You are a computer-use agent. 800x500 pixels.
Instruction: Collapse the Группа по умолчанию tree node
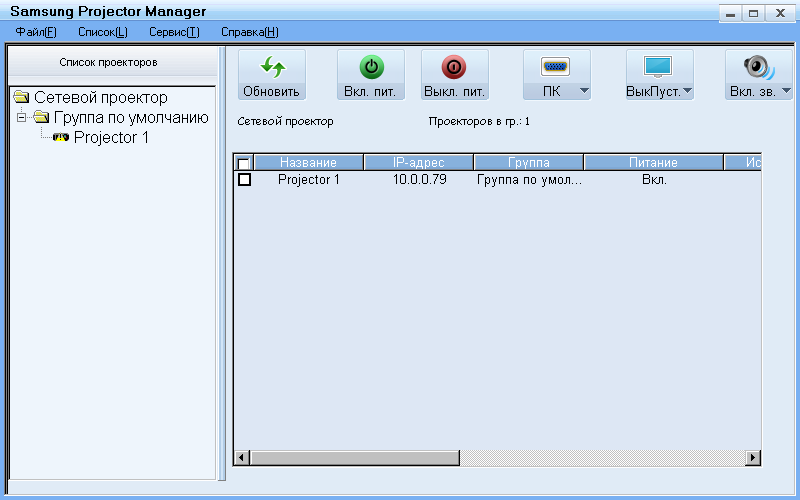pyautogui.click(x=21, y=118)
